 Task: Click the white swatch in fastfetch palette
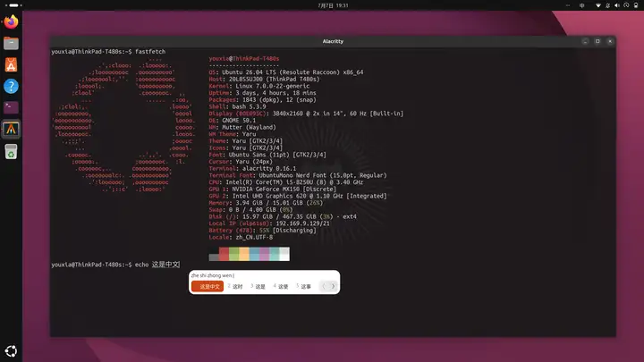tap(284, 254)
